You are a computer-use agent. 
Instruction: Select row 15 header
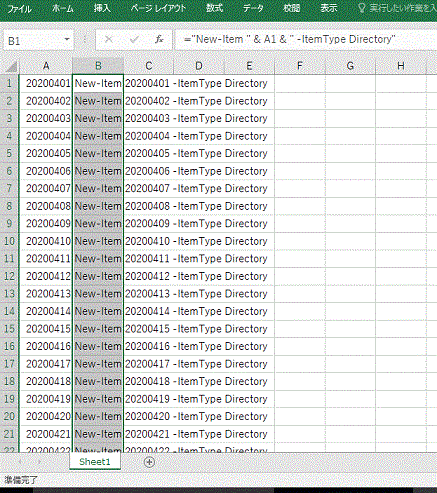[x=9, y=329]
